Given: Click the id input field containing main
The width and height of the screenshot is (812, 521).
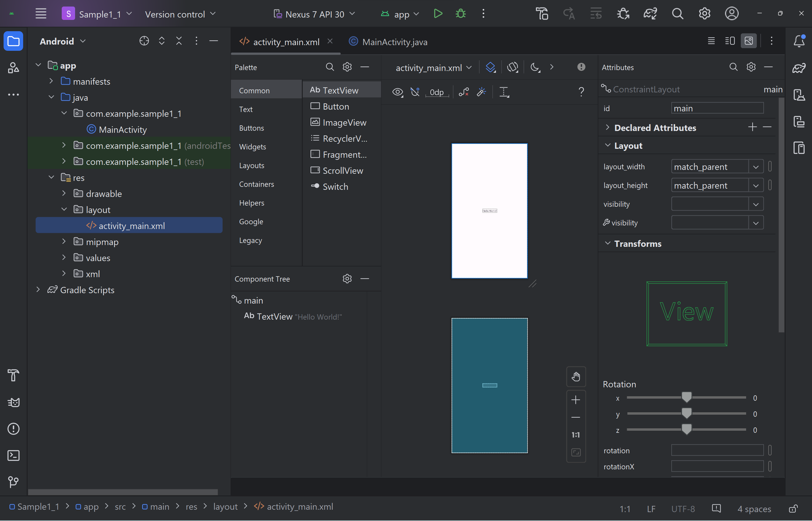Looking at the screenshot, I should pyautogui.click(x=717, y=108).
